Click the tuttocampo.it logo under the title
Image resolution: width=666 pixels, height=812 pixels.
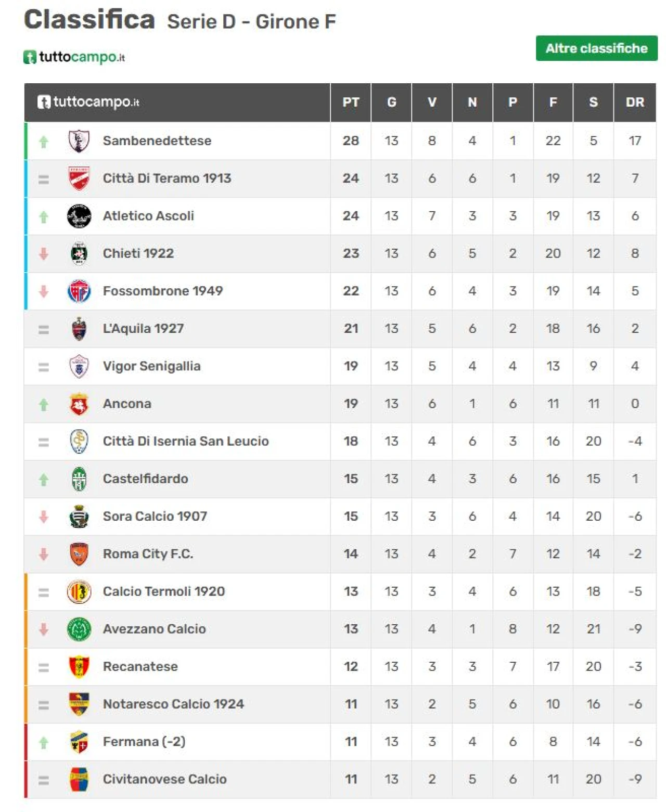pyautogui.click(x=74, y=57)
